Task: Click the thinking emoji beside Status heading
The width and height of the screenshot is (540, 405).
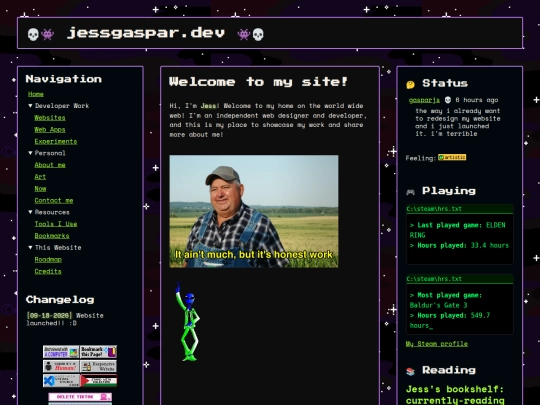Action: click(x=411, y=84)
